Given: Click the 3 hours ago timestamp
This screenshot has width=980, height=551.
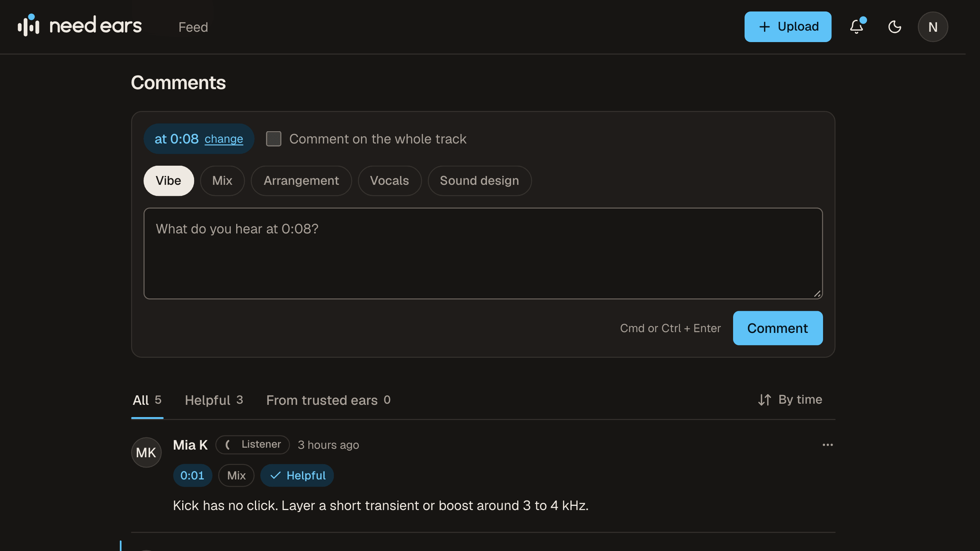Looking at the screenshot, I should 328,445.
